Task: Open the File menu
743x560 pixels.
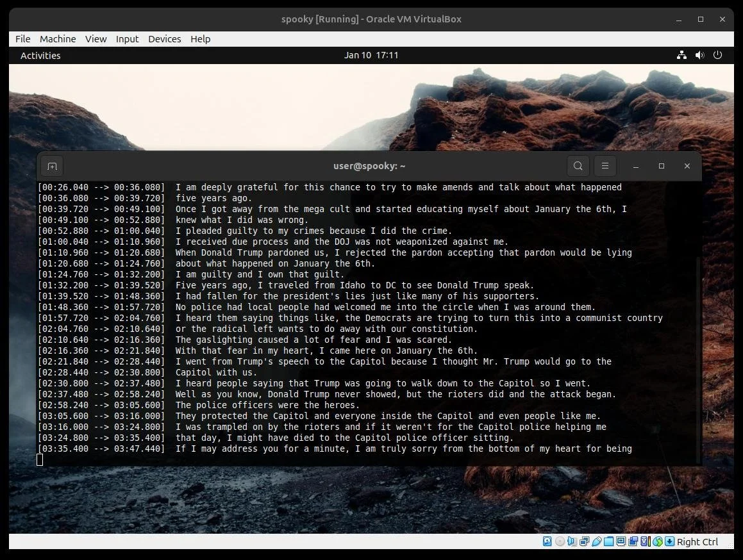Action: pos(22,39)
